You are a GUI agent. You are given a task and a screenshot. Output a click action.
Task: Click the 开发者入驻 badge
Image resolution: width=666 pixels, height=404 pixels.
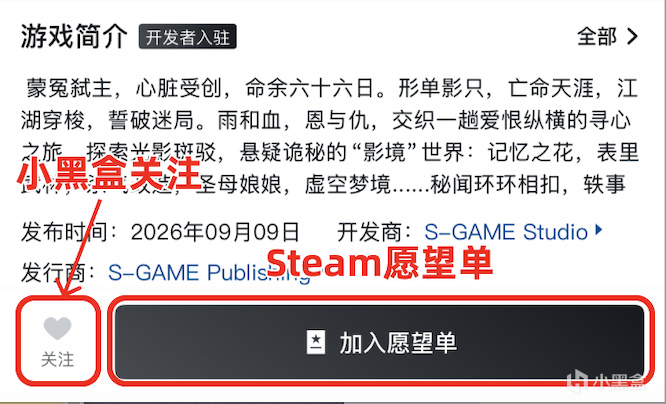pos(188,37)
